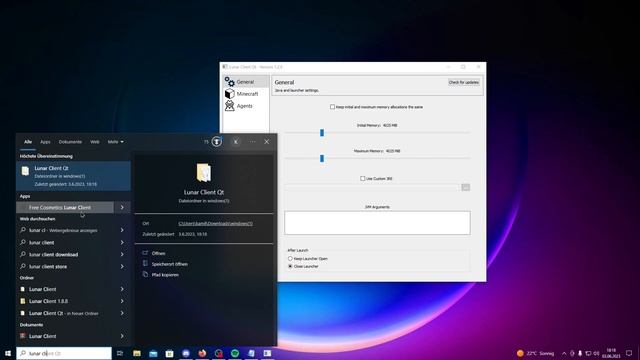Close the Windows search panel
This screenshot has width=640, height=360.
coord(267,142)
